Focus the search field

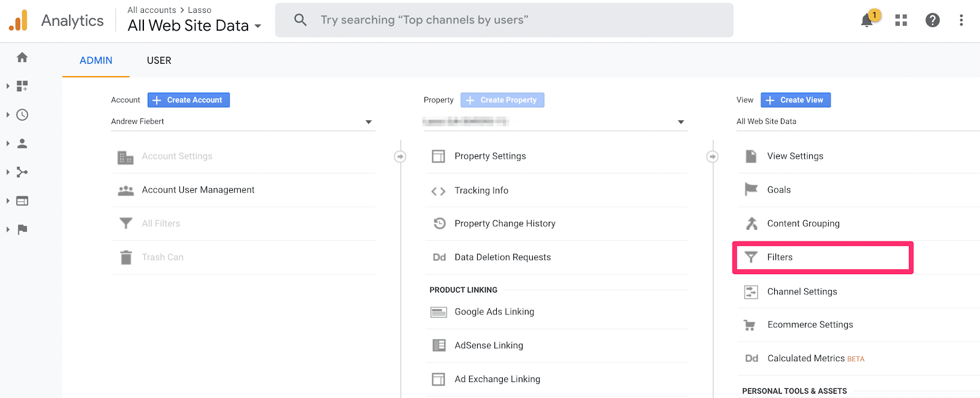(504, 20)
